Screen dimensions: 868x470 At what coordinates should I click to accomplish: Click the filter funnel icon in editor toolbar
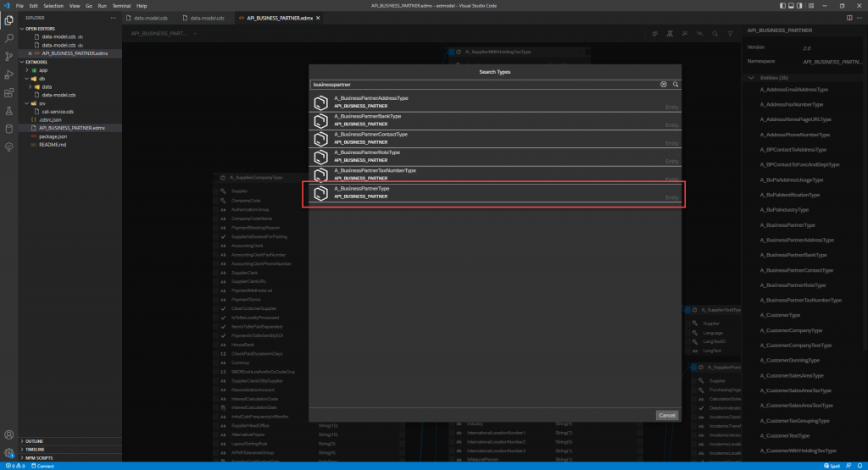pos(730,34)
